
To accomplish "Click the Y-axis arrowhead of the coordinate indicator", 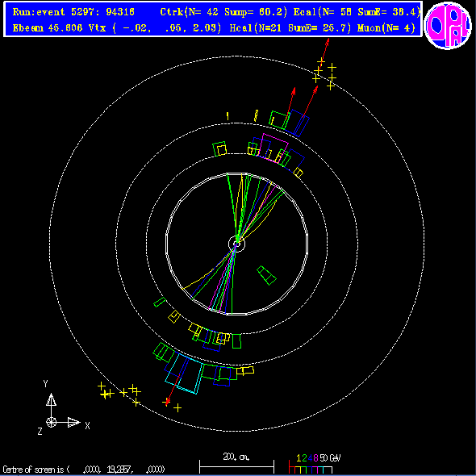I will 52,399.
